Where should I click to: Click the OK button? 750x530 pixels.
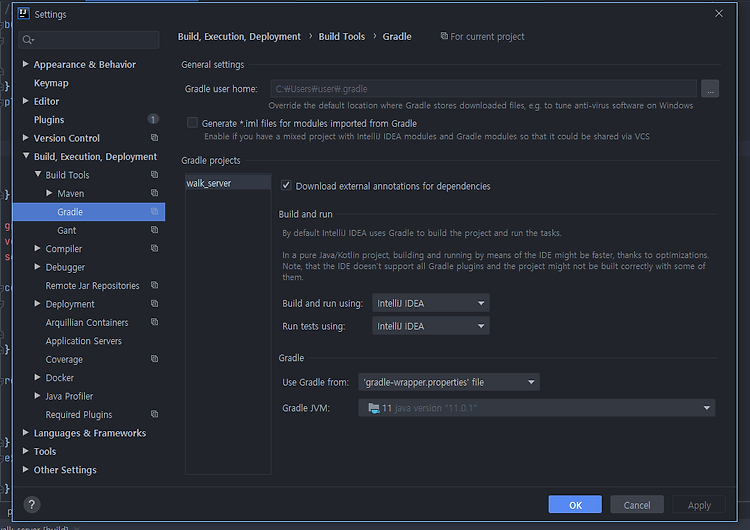click(x=575, y=505)
